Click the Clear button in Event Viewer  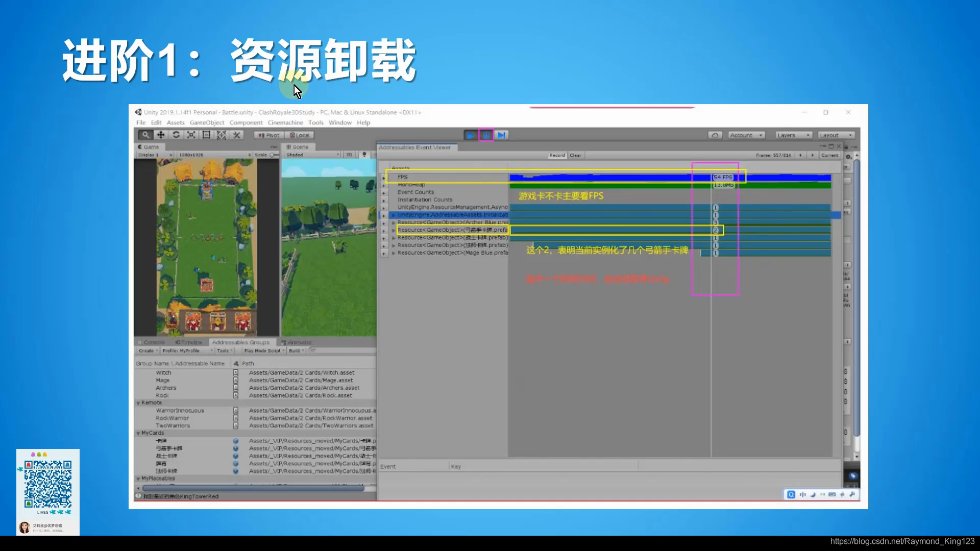pyautogui.click(x=575, y=155)
